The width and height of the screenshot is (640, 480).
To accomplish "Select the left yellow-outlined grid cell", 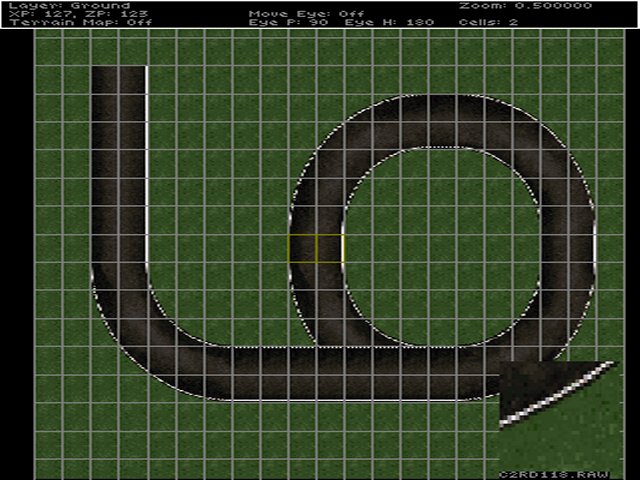I will tap(302, 249).
